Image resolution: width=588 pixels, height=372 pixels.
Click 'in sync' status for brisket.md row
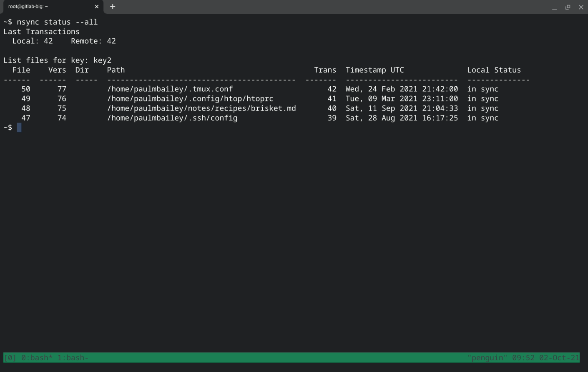click(483, 108)
